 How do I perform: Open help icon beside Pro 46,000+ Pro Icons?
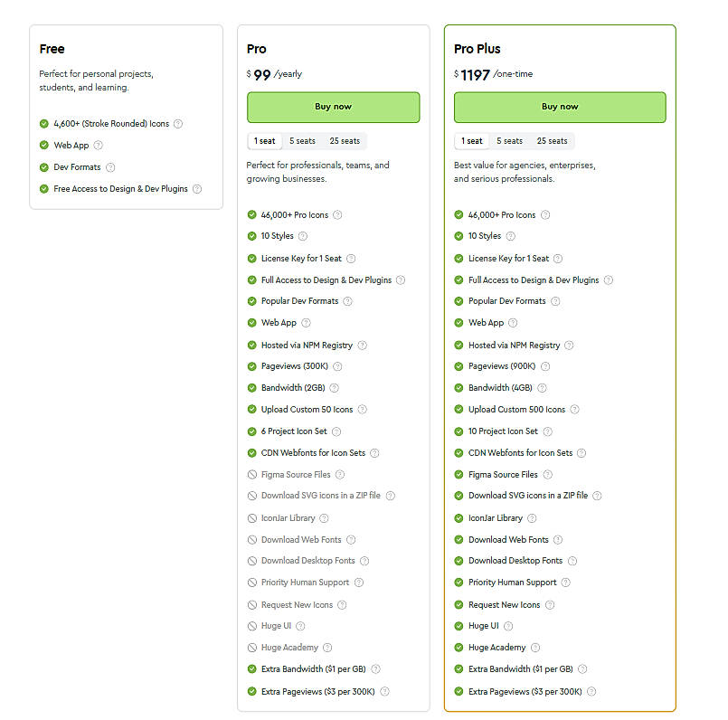pos(337,214)
